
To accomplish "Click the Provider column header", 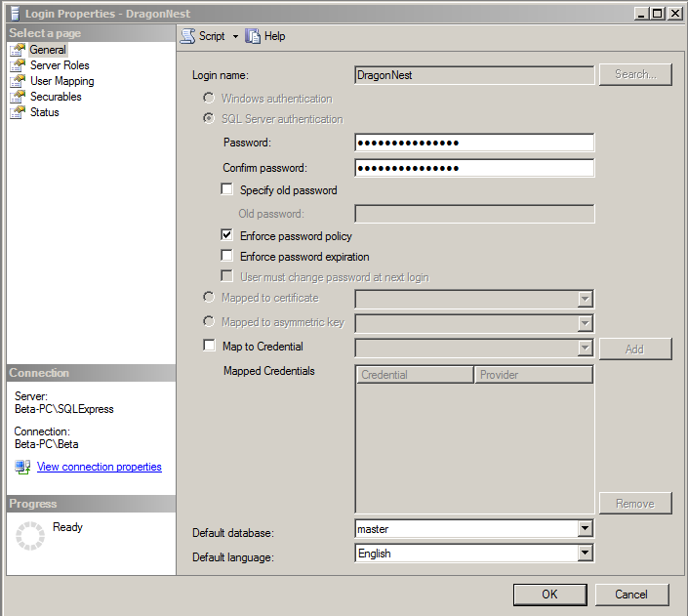I will pyautogui.click(x=534, y=375).
